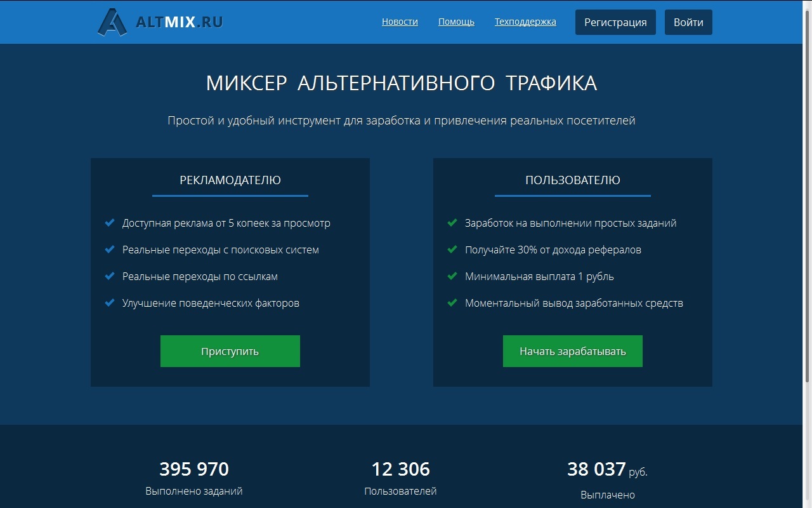Viewport: 812px width, 508px height.
Task: Click the Регистрация button
Action: pos(615,22)
